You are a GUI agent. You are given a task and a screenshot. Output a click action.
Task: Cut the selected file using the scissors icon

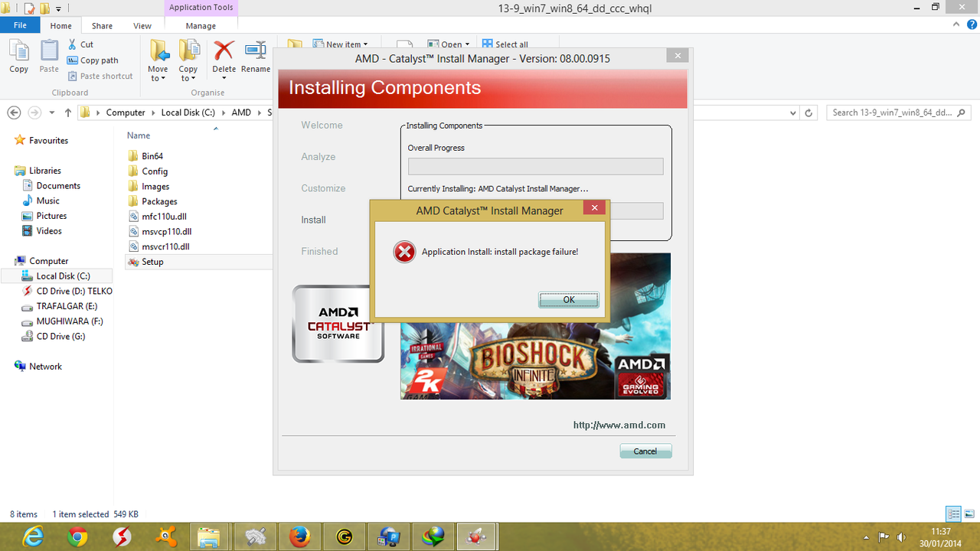coord(73,44)
